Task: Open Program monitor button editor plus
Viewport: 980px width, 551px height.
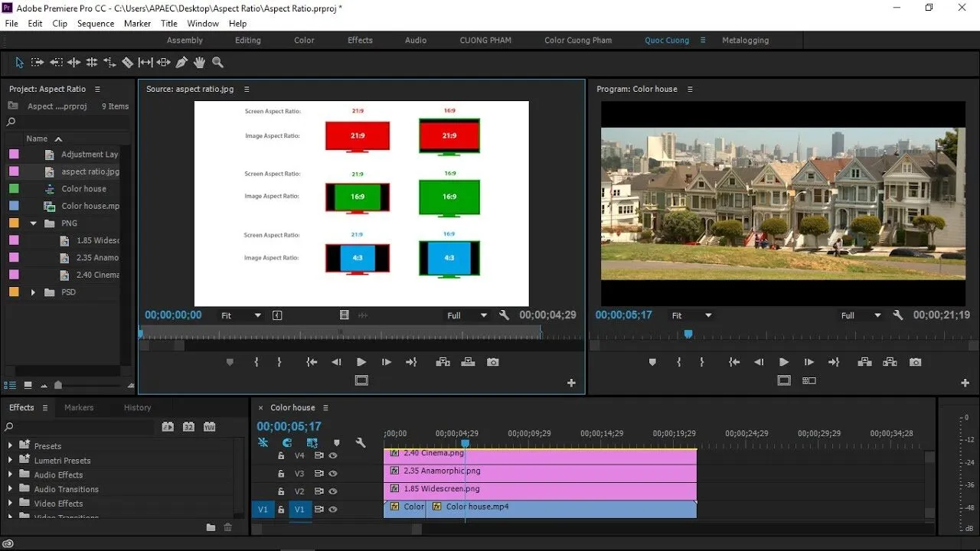Action: coord(965,383)
